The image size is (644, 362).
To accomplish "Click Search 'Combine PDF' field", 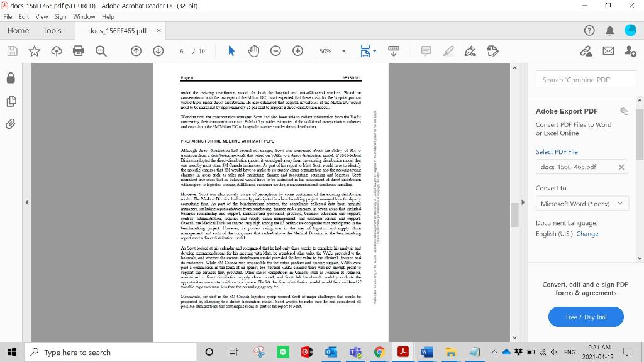I will pyautogui.click(x=586, y=80).
